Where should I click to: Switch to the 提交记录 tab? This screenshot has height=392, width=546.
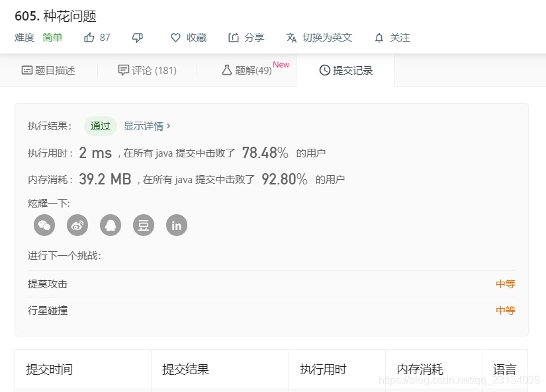click(x=345, y=70)
